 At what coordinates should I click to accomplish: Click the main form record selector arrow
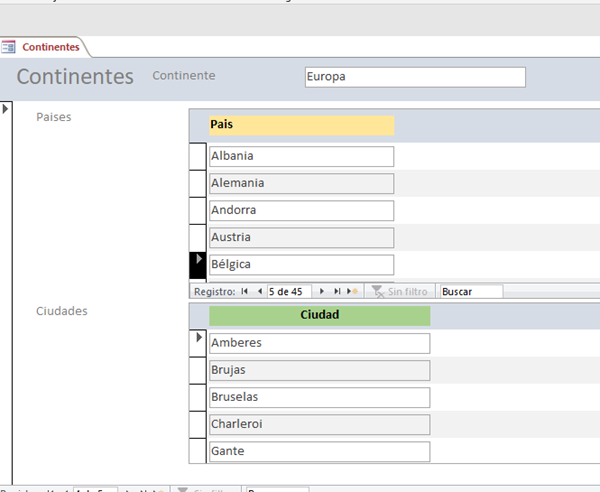coord(5,109)
